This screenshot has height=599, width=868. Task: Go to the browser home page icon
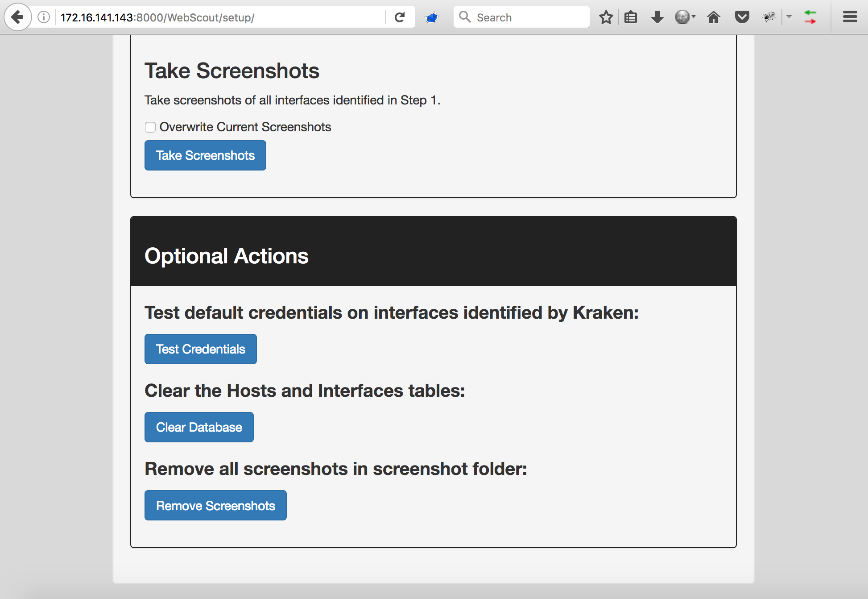[714, 17]
